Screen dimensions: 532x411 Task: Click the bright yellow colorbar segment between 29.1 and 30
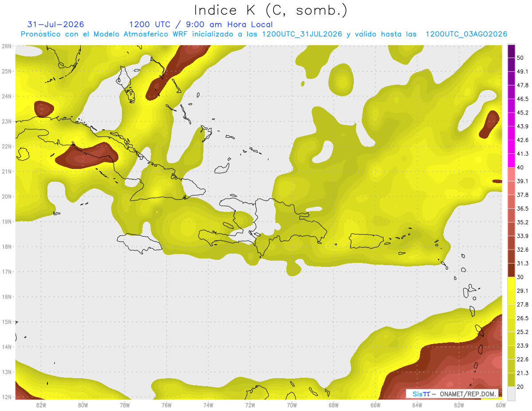coord(511,284)
